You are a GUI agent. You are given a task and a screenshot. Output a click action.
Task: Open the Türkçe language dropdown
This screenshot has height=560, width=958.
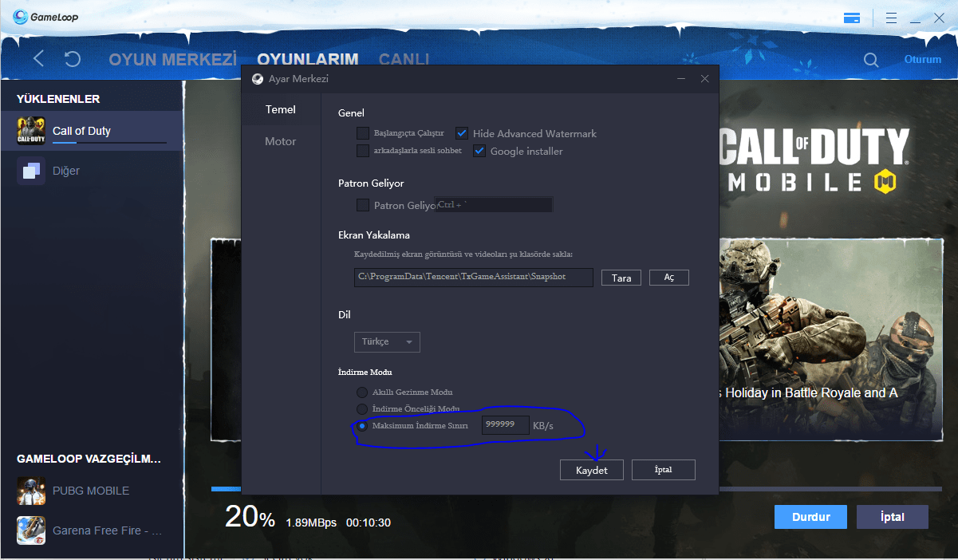coord(387,341)
